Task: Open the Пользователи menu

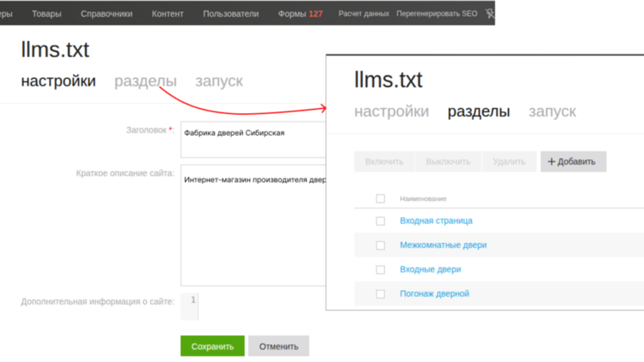Action: (x=231, y=13)
